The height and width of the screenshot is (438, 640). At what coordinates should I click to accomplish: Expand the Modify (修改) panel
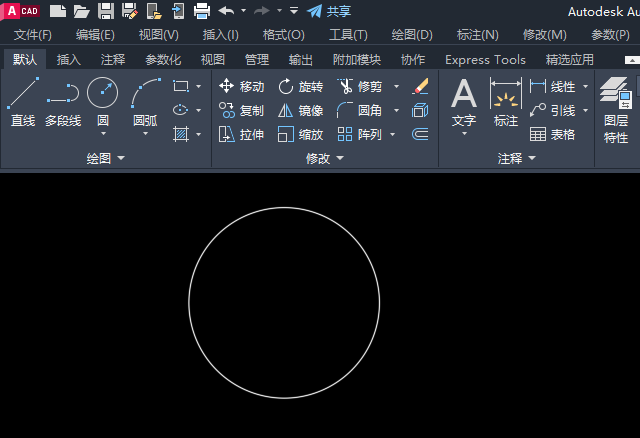[x=325, y=158]
